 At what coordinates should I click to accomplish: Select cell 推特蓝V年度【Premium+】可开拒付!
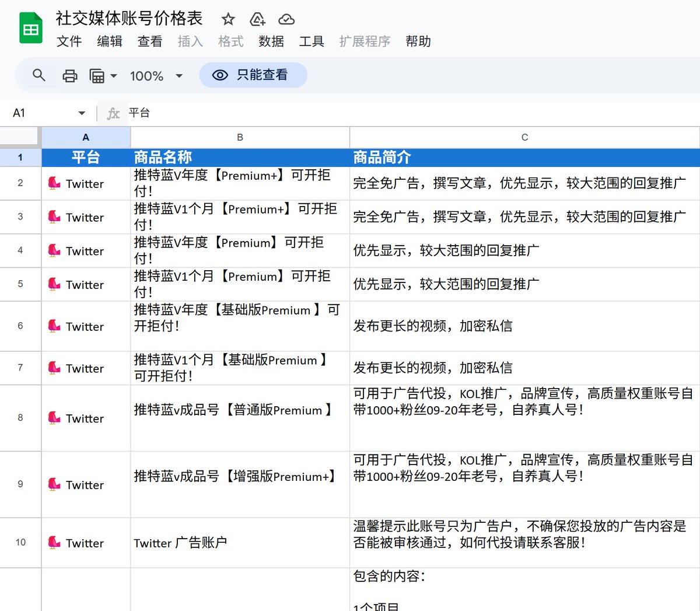[240, 184]
